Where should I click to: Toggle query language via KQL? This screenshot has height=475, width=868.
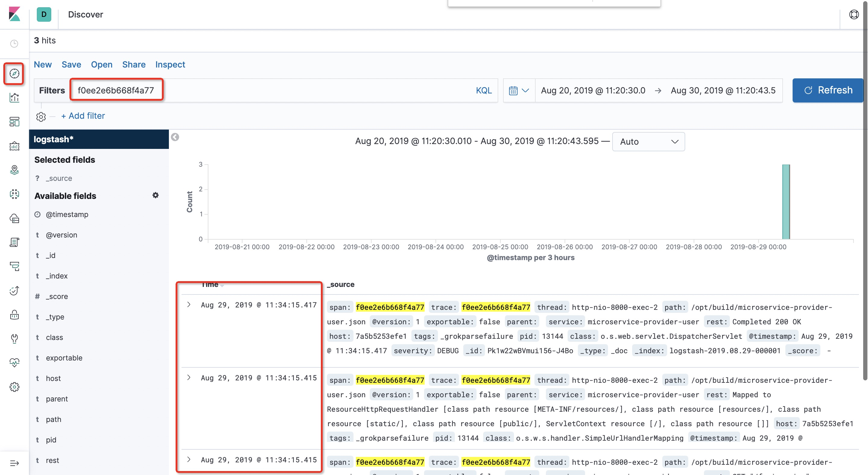coord(483,90)
